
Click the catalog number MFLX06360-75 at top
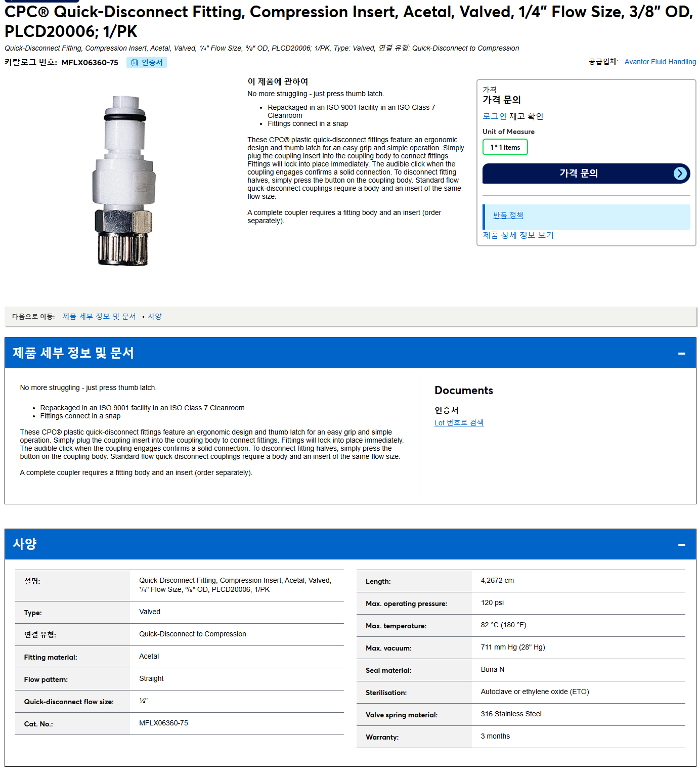pos(90,63)
